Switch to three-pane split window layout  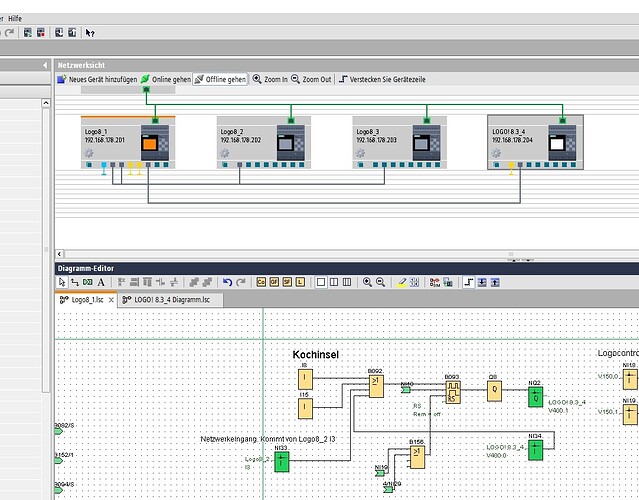347,282
